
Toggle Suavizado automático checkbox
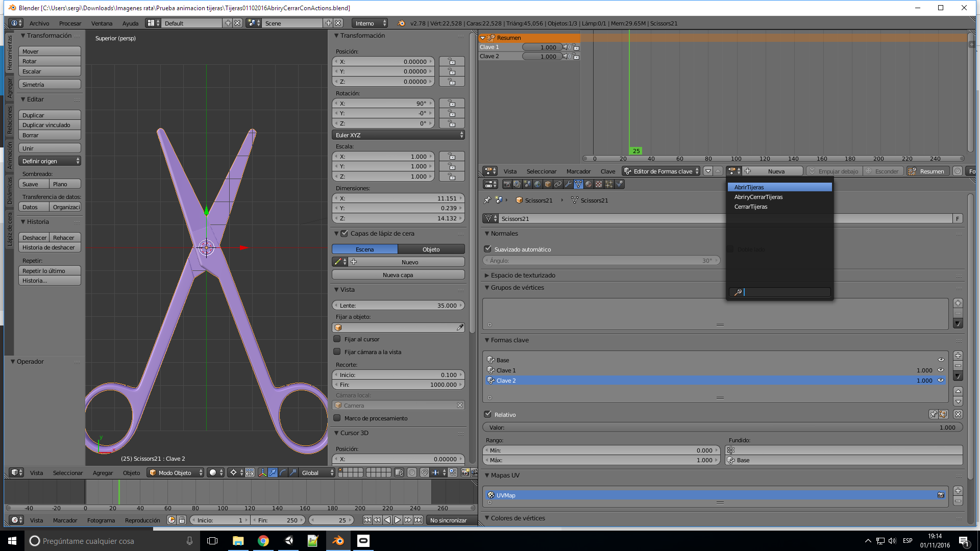(488, 249)
